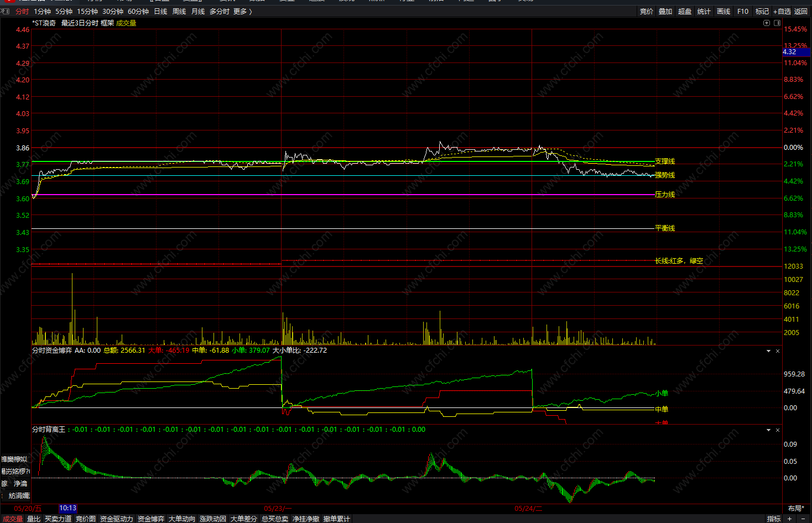The width and height of the screenshot is (812, 523).
Task: Open 多分时 multi-day view
Action: click(x=220, y=11)
